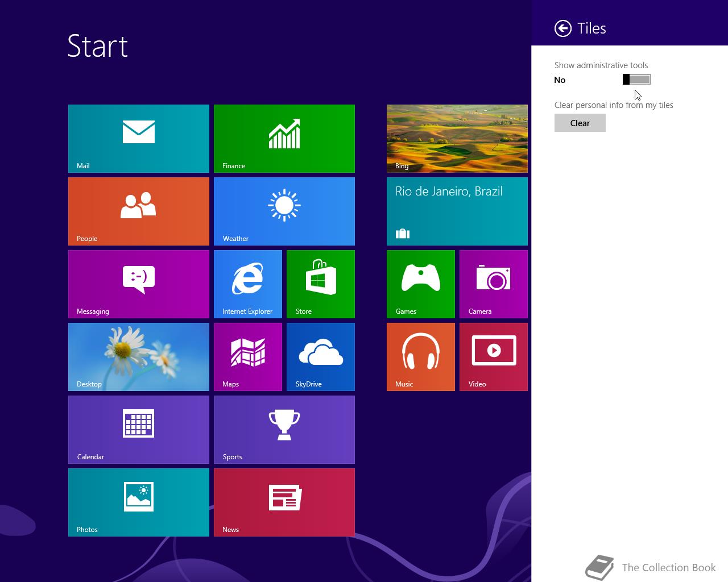Open the Weather tile
This screenshot has width=728, height=582.
click(x=284, y=211)
